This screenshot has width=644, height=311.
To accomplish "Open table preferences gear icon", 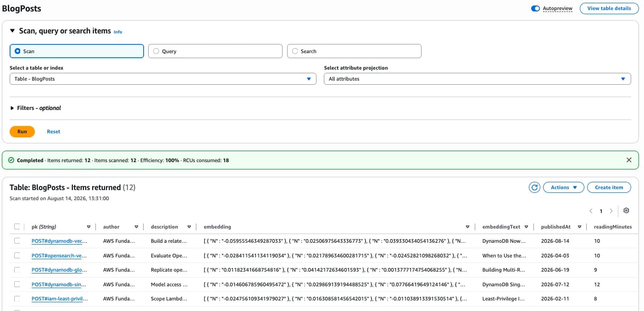I will pos(626,211).
